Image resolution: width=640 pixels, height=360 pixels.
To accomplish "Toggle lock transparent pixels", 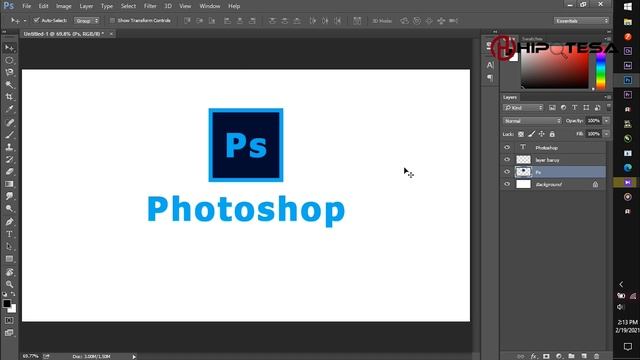I will coord(521,134).
